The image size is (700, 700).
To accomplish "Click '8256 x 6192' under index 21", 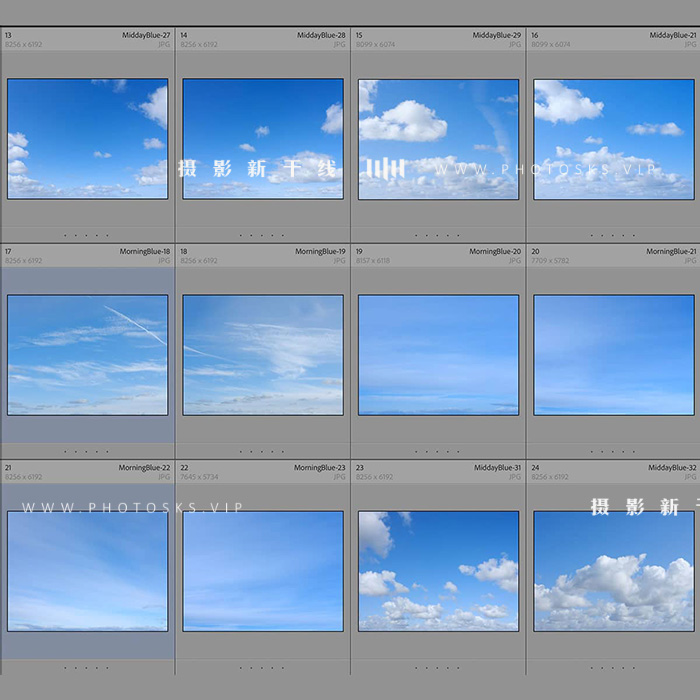I will pyautogui.click(x=24, y=477).
